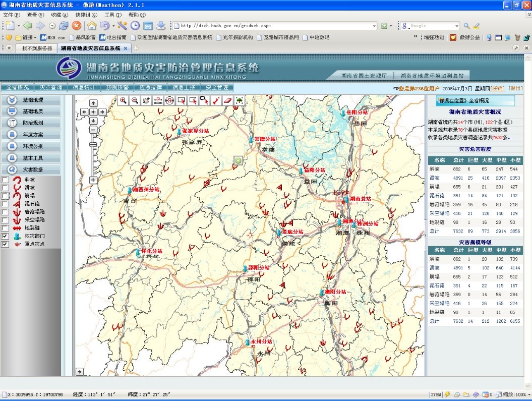This screenshot has width=532, height=401.
Task: Click the 湖南省国土资源厅 header link
Action: pos(363,76)
